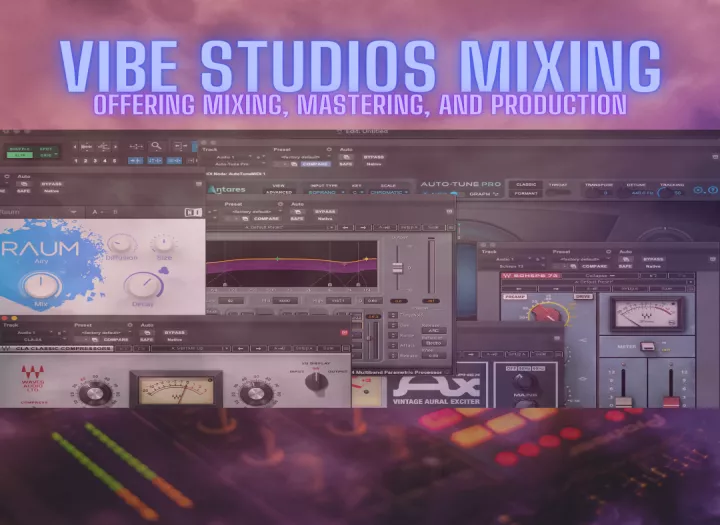The image size is (720, 525).
Task: Click BYPASS in the Auto-Tune plugin header
Action: tap(373, 157)
